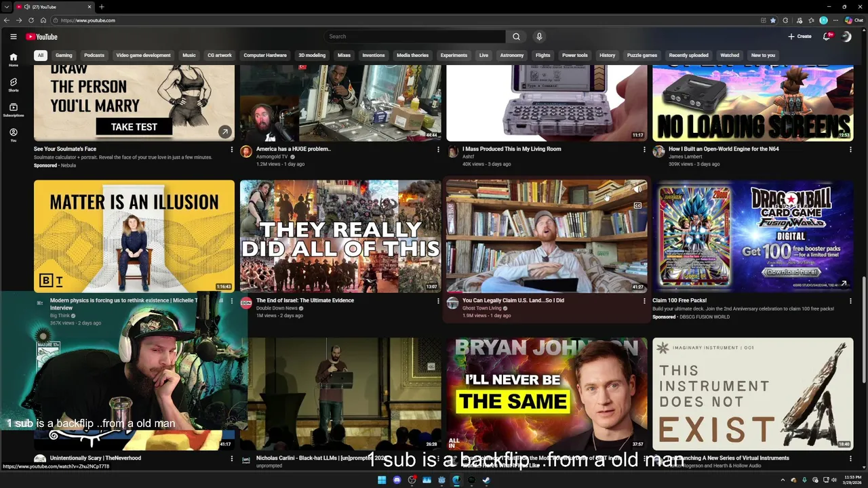This screenshot has width=868, height=488.
Task: Select the Video game development chip
Action: click(144, 55)
